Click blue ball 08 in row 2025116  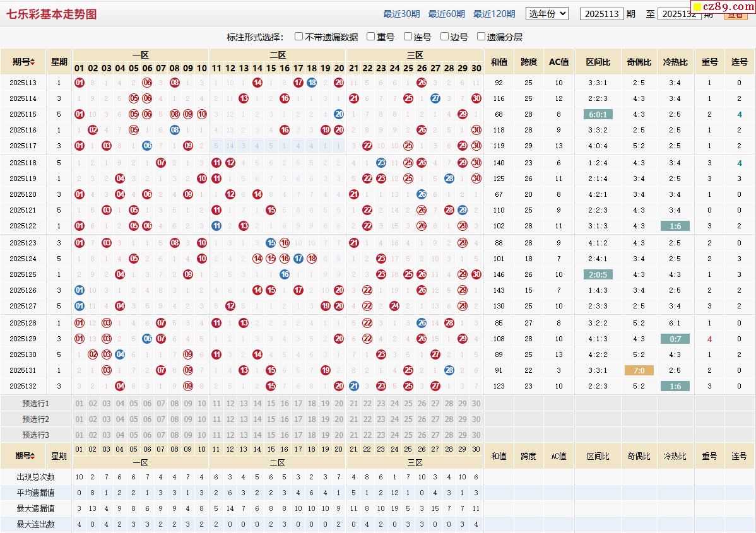tap(175, 130)
